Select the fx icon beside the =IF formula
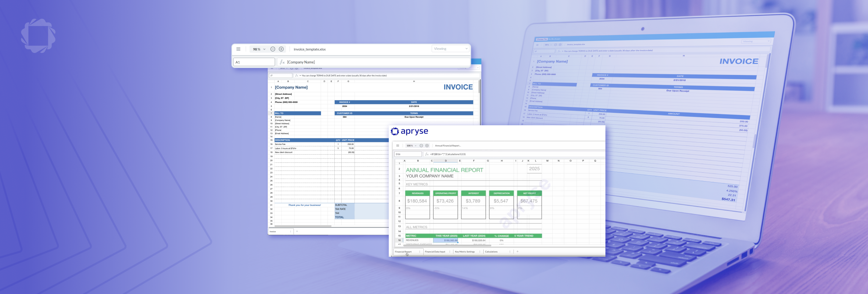 point(427,154)
